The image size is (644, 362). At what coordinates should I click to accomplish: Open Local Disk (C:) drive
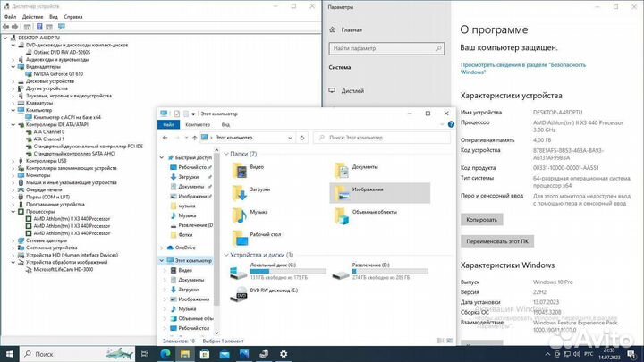point(279,272)
